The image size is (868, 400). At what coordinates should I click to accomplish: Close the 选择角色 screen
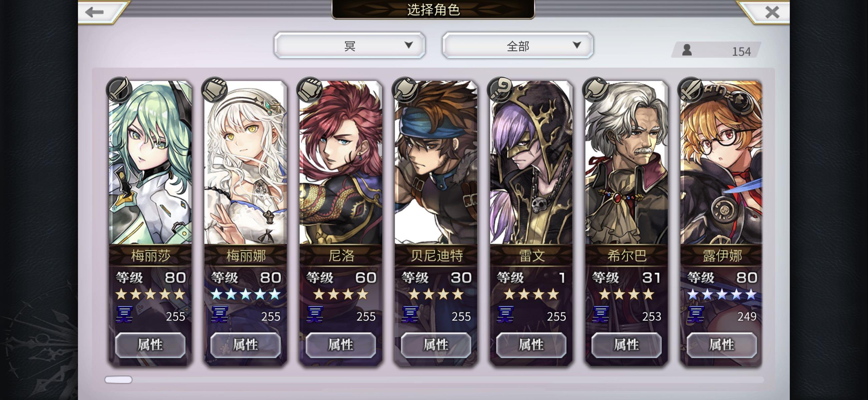772,12
